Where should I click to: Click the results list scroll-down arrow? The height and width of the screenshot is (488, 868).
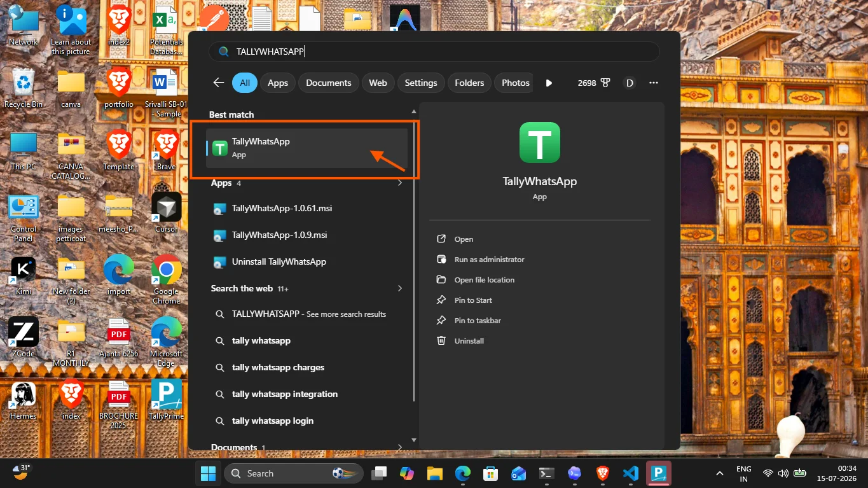tap(414, 440)
